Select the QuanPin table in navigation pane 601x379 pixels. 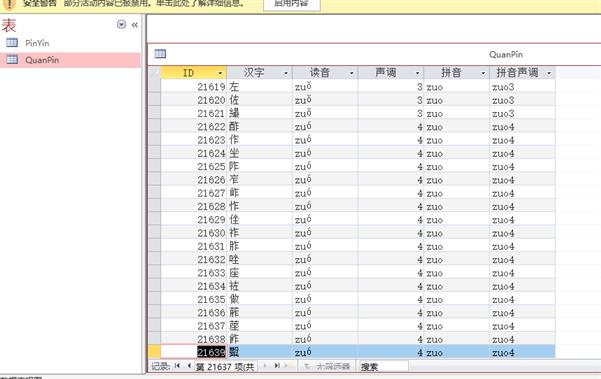pos(70,60)
